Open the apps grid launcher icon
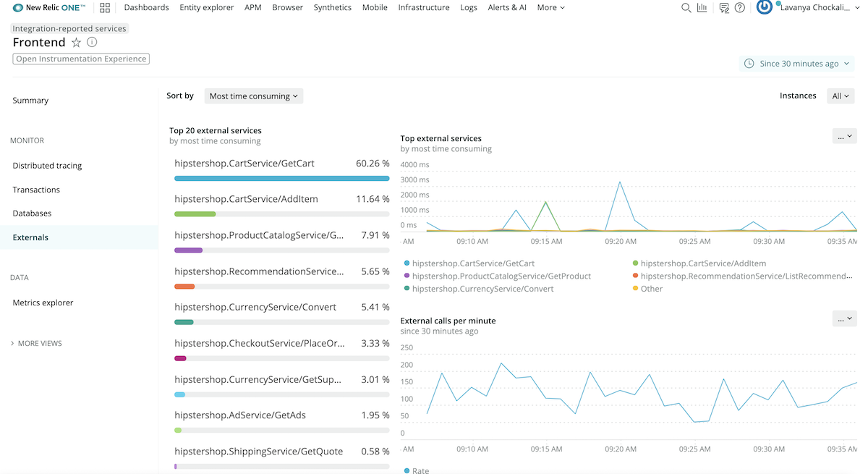The height and width of the screenshot is (474, 868). (105, 8)
